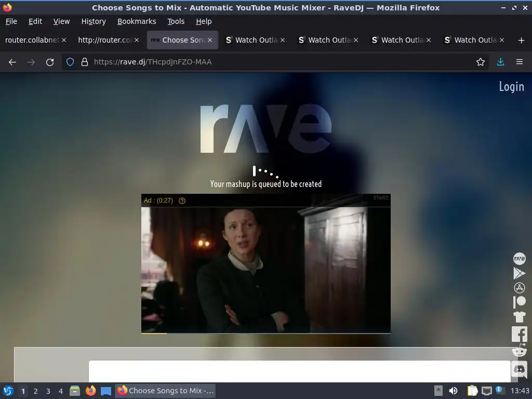Click the Login link
The height and width of the screenshot is (399, 532).
point(511,87)
